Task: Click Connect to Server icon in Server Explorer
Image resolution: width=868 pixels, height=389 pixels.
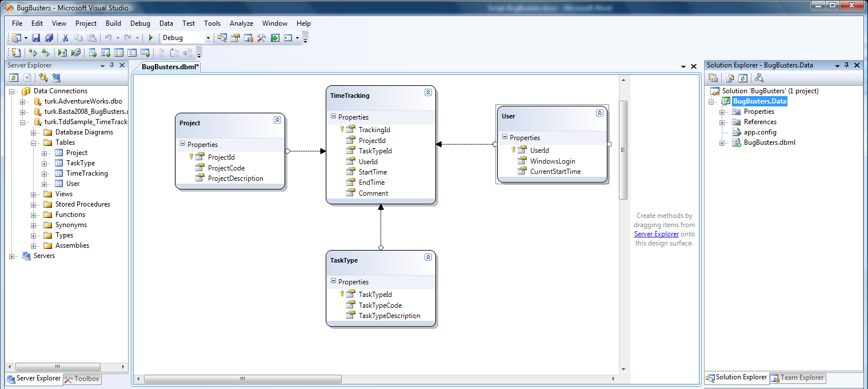Action: (55, 78)
